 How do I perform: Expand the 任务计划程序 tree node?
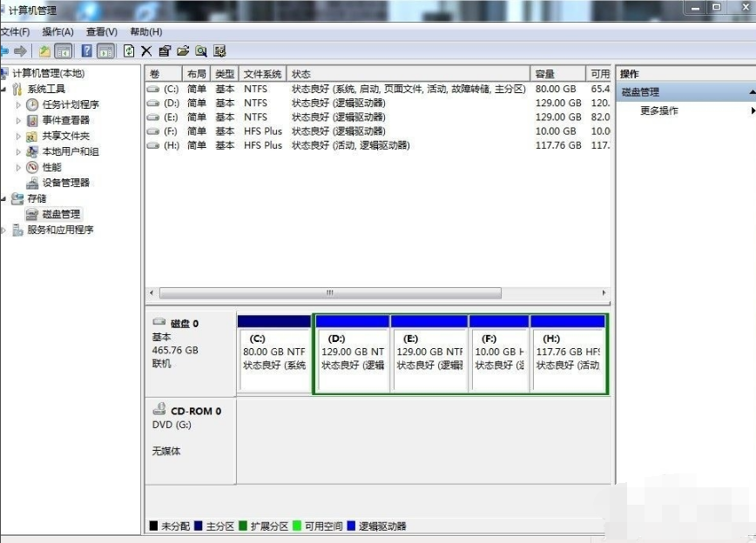click(19, 104)
